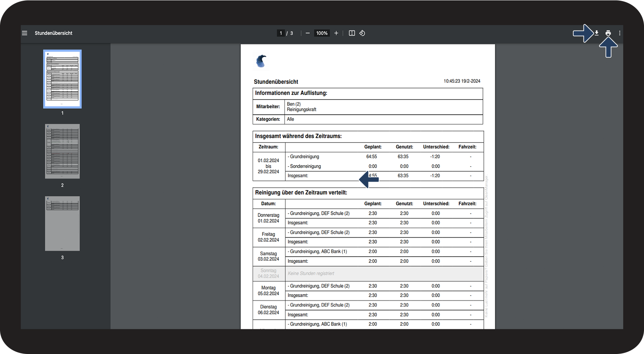Download the PDF file
This screenshot has height=354, width=644.
coord(597,33)
